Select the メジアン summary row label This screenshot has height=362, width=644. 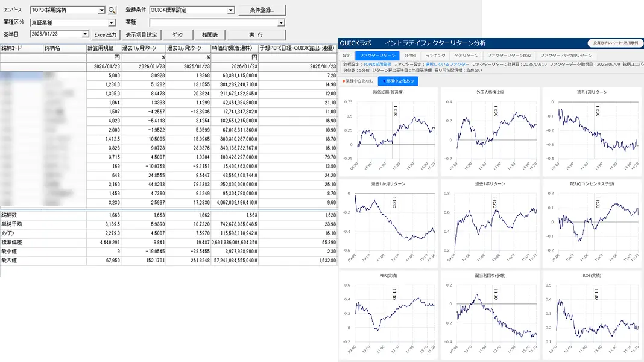click(x=8, y=233)
